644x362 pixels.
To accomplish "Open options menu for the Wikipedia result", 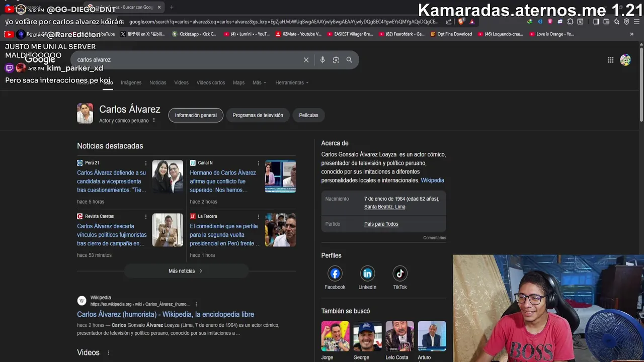I will pyautogui.click(x=196, y=304).
